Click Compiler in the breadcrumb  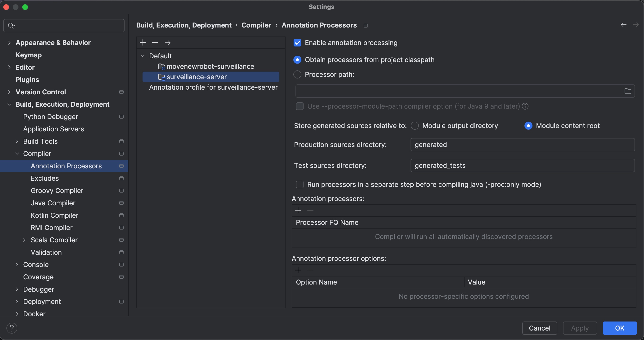coord(256,25)
